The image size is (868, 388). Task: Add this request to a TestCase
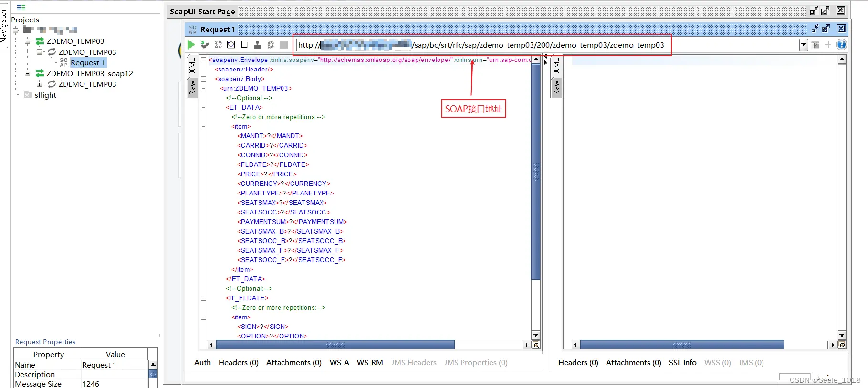pyautogui.click(x=205, y=45)
